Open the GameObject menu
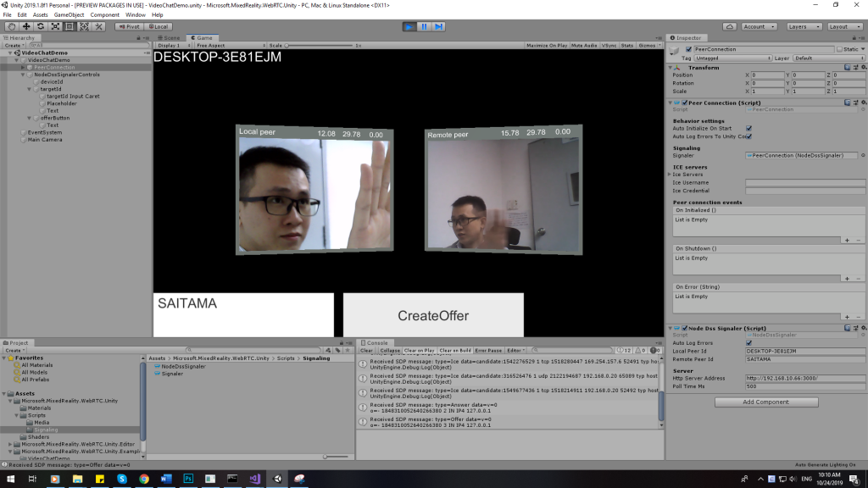The image size is (868, 488). [70, 15]
